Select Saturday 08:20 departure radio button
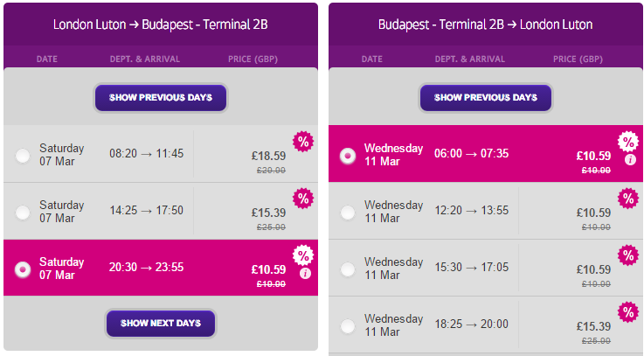Viewport: 644px width, 356px height. (x=23, y=156)
